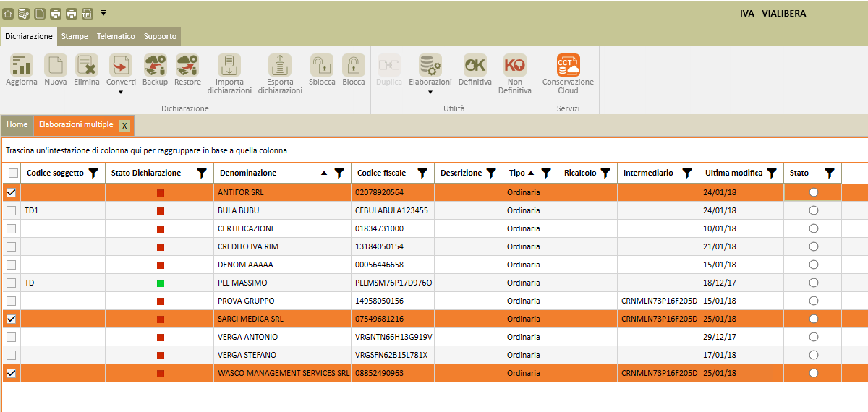Open the database settings icon in the quick access bar
Viewport: 868px width, 412px height.
click(24, 14)
